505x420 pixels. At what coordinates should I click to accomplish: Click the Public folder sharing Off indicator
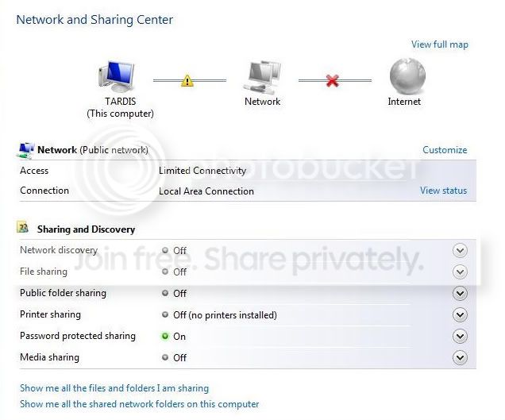pyautogui.click(x=165, y=293)
